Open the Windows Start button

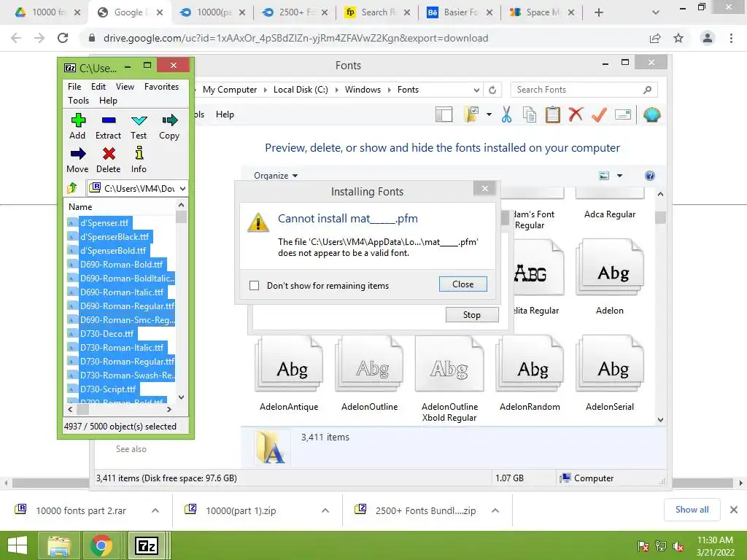point(18,545)
